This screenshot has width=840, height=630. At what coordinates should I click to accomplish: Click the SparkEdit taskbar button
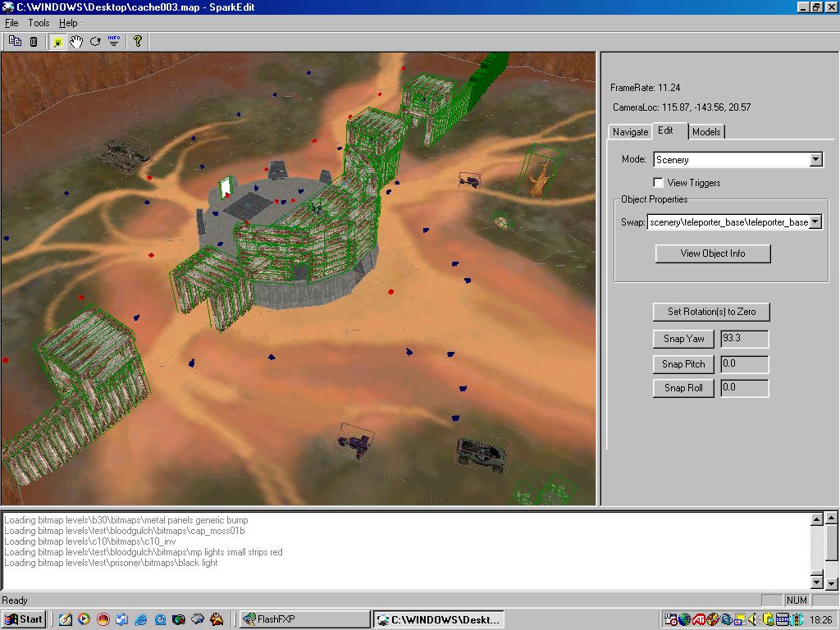tap(439, 619)
